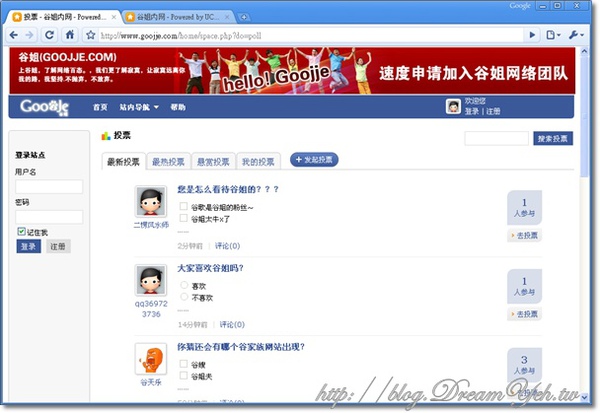Click the address bar URL field

coord(310,36)
